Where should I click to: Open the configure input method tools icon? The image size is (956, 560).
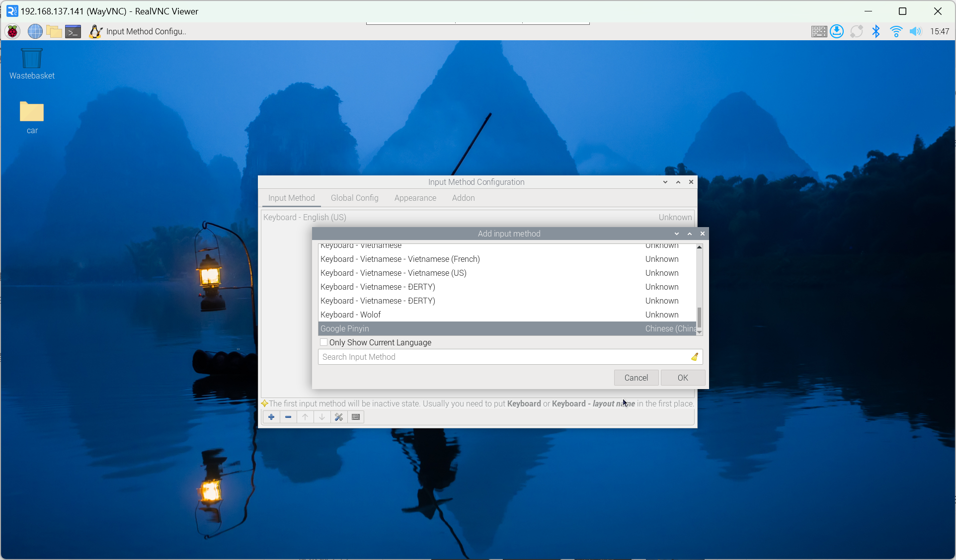[339, 417]
